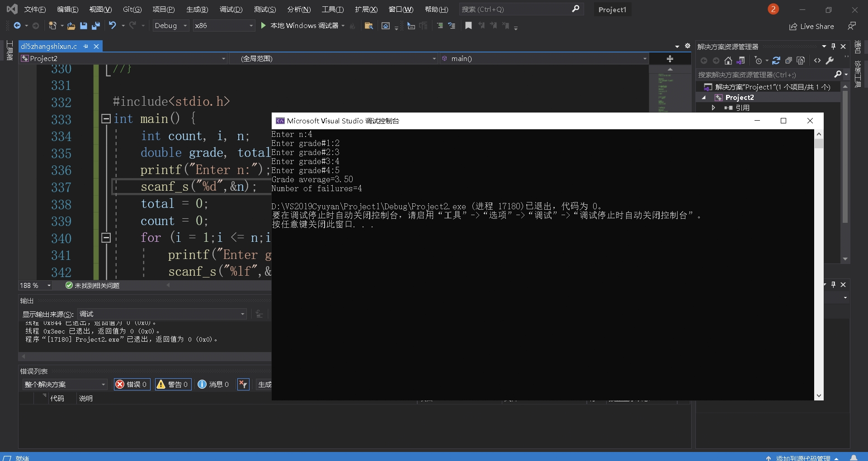This screenshot has width=868, height=461.
Task: Click the search magnifier in Solution Explorer
Action: point(838,74)
